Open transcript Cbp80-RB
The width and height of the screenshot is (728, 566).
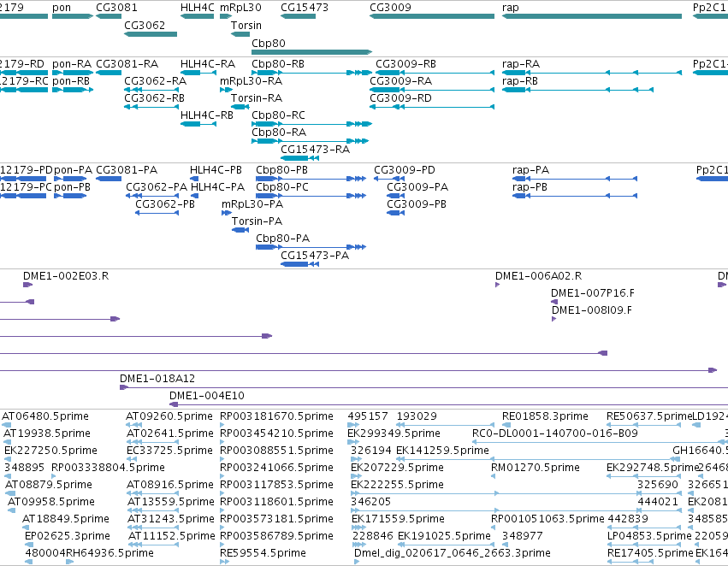[278, 64]
